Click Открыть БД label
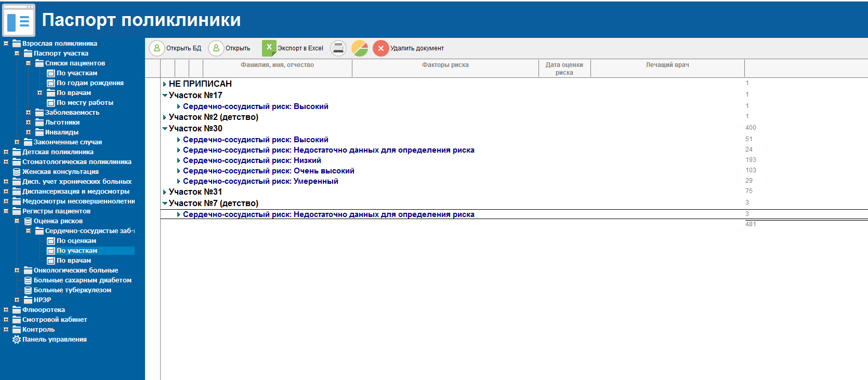 [x=183, y=48]
